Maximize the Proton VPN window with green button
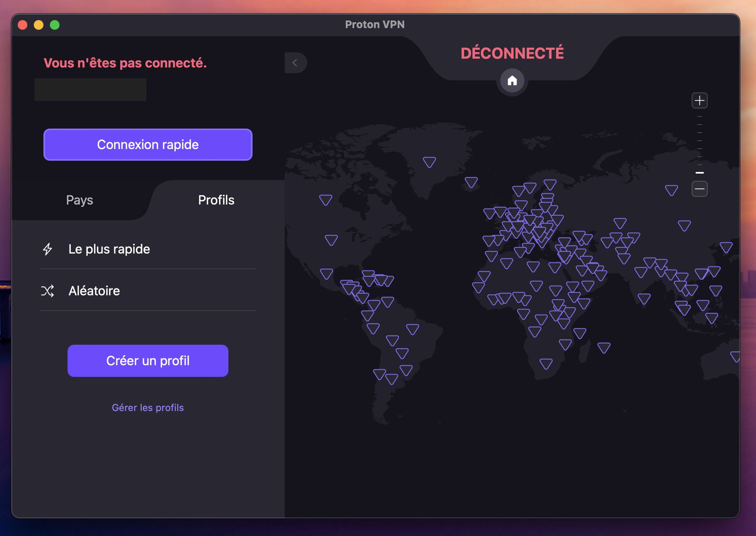Viewport: 756px width, 536px height. point(55,25)
